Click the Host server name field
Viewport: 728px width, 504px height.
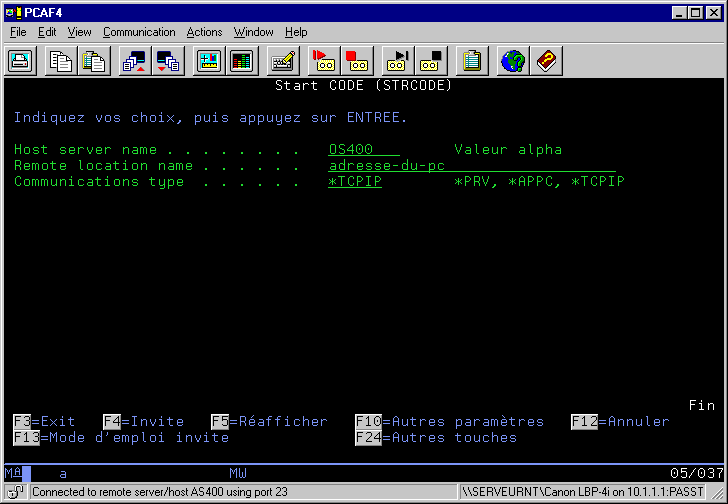click(363, 150)
